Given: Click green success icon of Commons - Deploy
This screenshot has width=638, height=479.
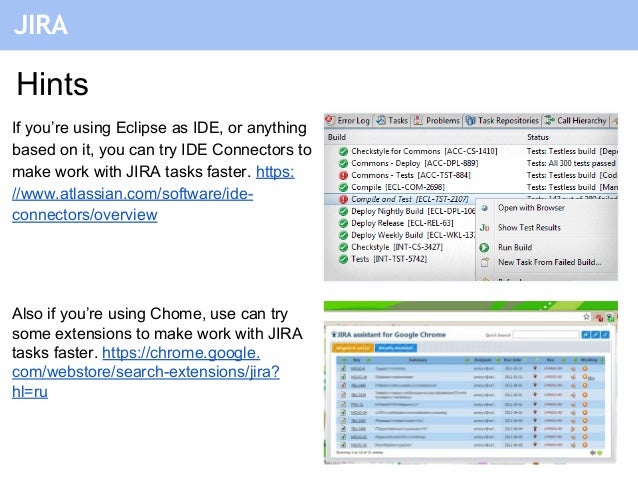Looking at the screenshot, I should (x=343, y=163).
